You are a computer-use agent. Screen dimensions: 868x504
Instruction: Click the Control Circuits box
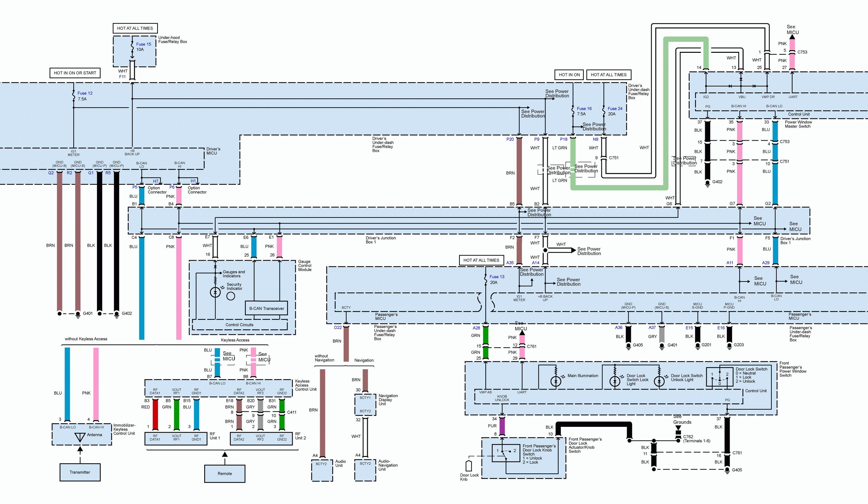[x=239, y=325]
